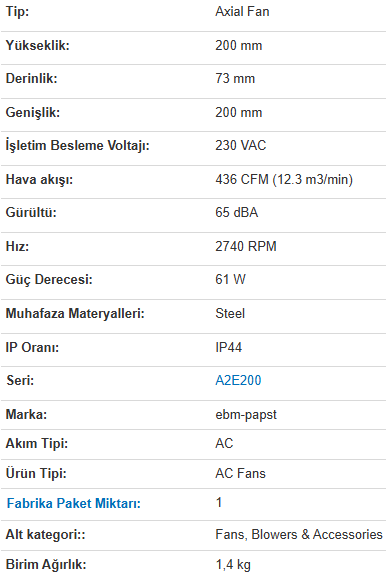
Task: Click the ebm-papst brand value
Action: click(246, 415)
